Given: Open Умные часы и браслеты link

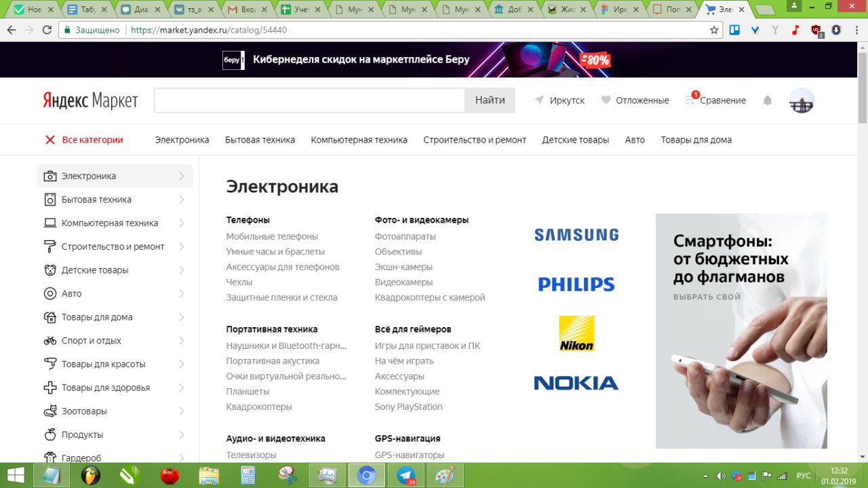Looking at the screenshot, I should [275, 252].
